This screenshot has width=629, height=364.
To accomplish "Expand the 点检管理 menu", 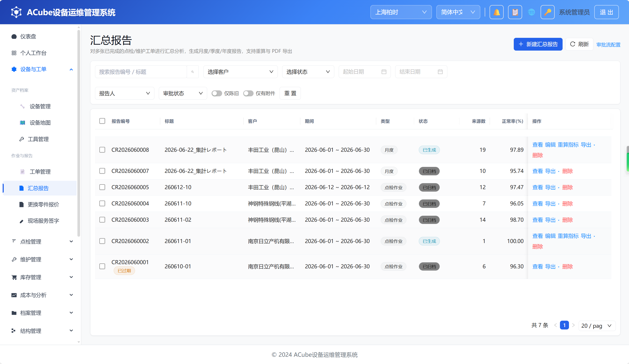I will [42, 241].
